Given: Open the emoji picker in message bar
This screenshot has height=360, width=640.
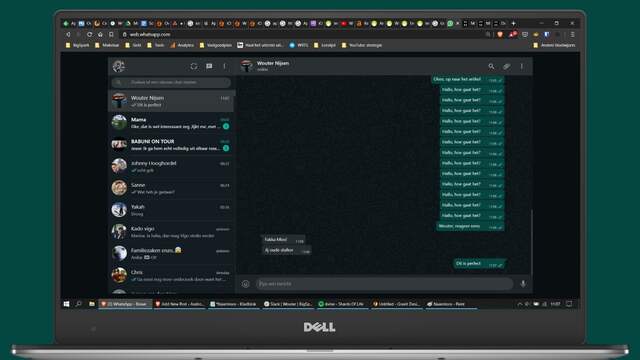Looking at the screenshot, I should (245, 284).
